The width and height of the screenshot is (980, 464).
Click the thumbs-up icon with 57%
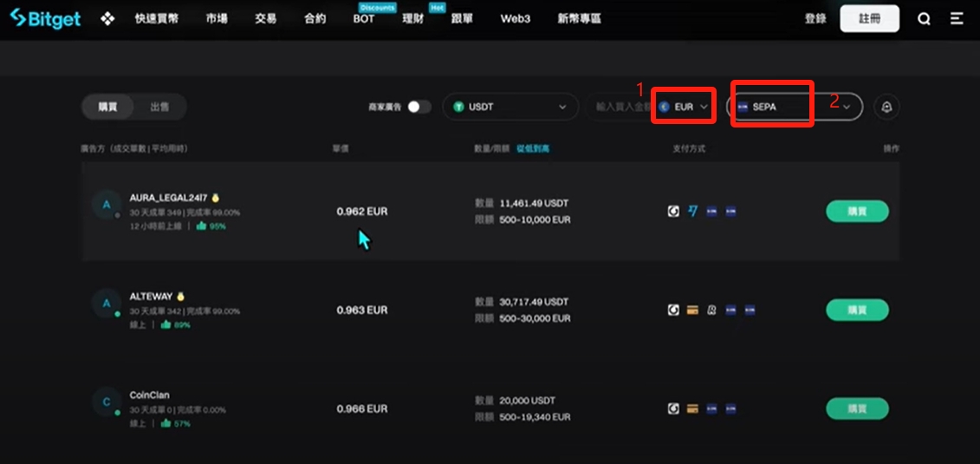point(165,423)
